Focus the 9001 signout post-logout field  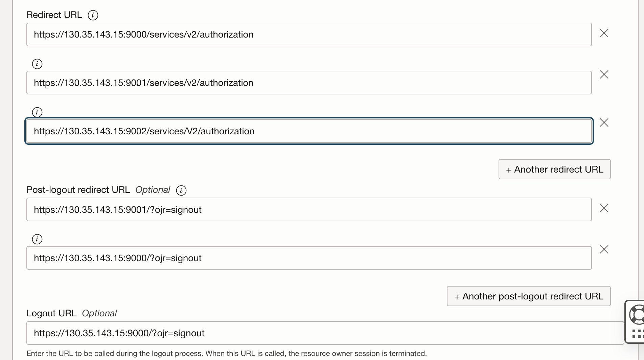coord(309,210)
